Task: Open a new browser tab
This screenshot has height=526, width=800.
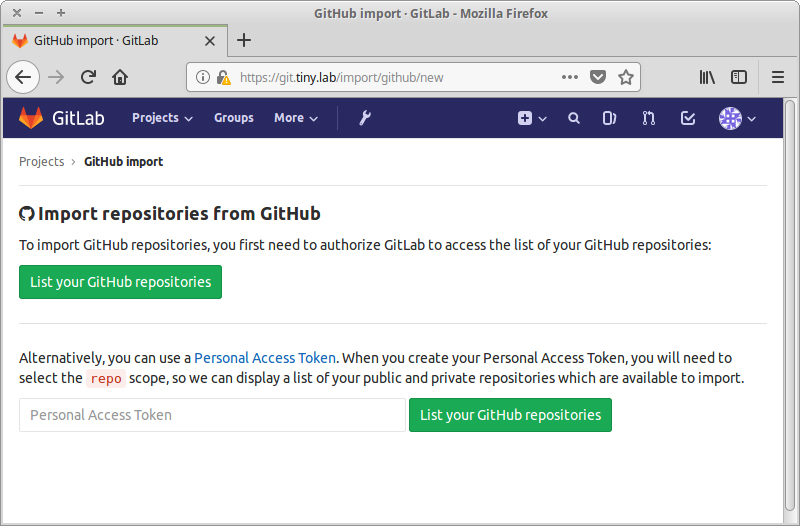Action: click(x=244, y=40)
